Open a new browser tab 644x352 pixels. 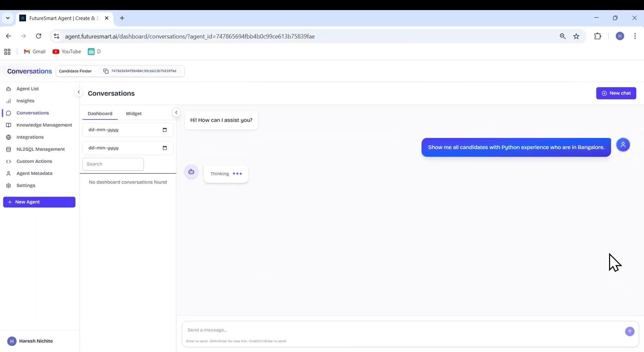[122, 18]
